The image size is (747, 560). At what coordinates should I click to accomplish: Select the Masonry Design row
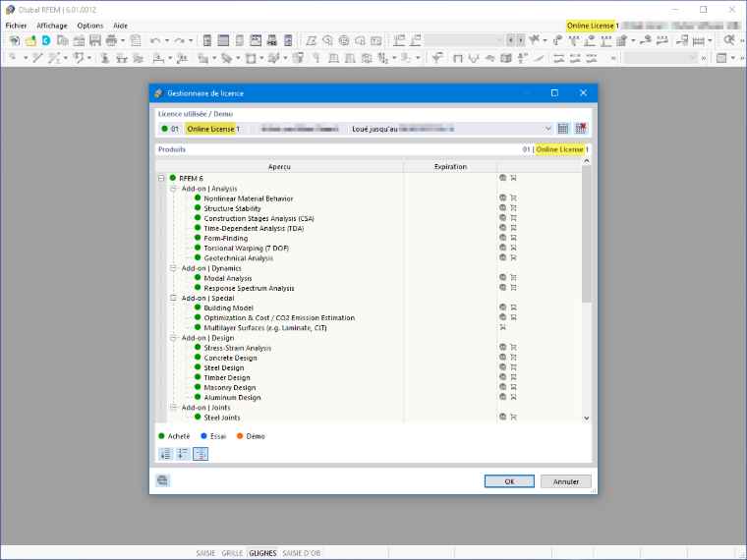point(369,388)
